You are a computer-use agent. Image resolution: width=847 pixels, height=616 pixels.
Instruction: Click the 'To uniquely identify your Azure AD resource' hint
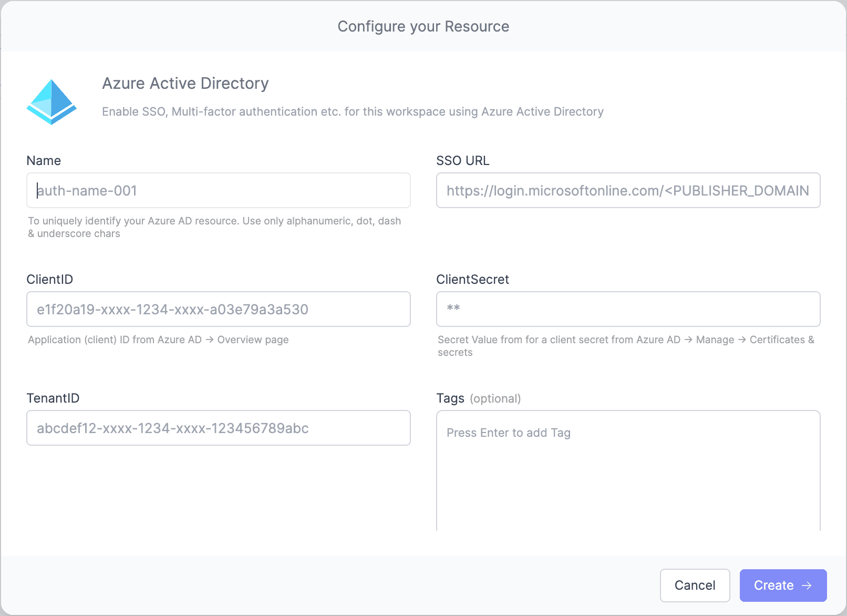tap(214, 227)
